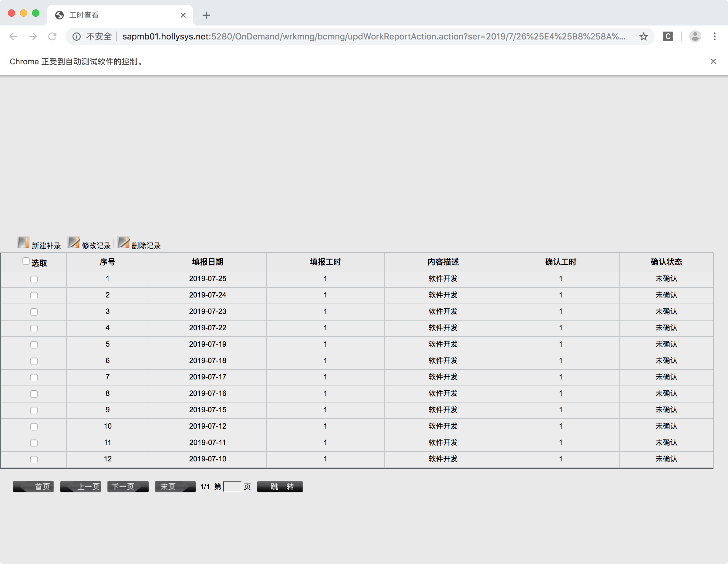Check the row for 2019-07-25
Image resolution: width=728 pixels, height=564 pixels.
click(34, 279)
